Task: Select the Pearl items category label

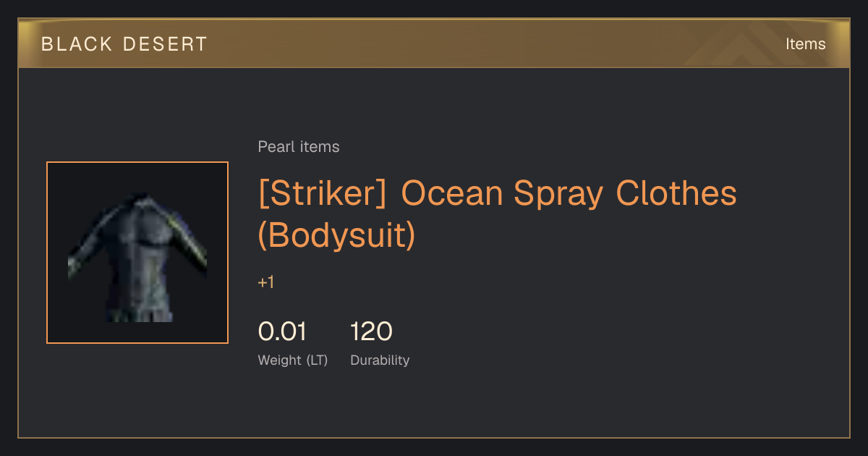Action: [299, 147]
